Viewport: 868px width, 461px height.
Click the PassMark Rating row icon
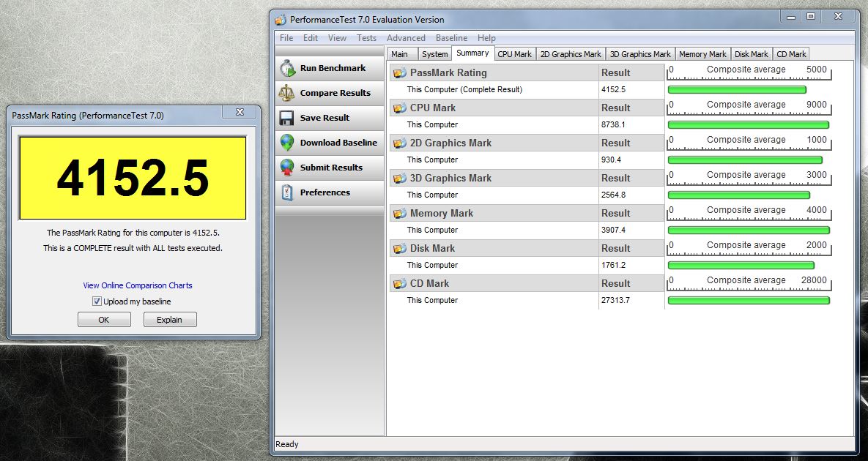pos(399,73)
